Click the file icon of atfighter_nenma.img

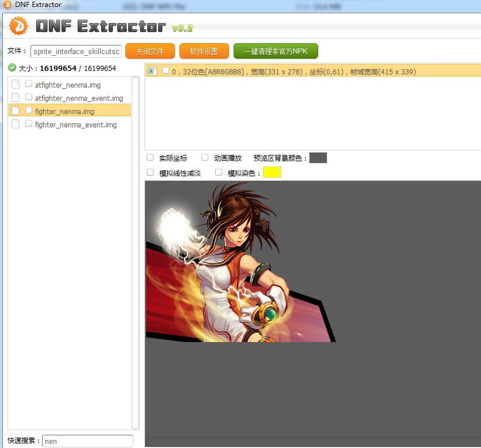(16, 84)
